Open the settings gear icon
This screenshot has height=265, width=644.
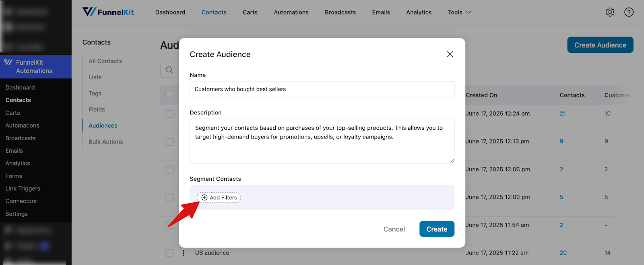(610, 12)
